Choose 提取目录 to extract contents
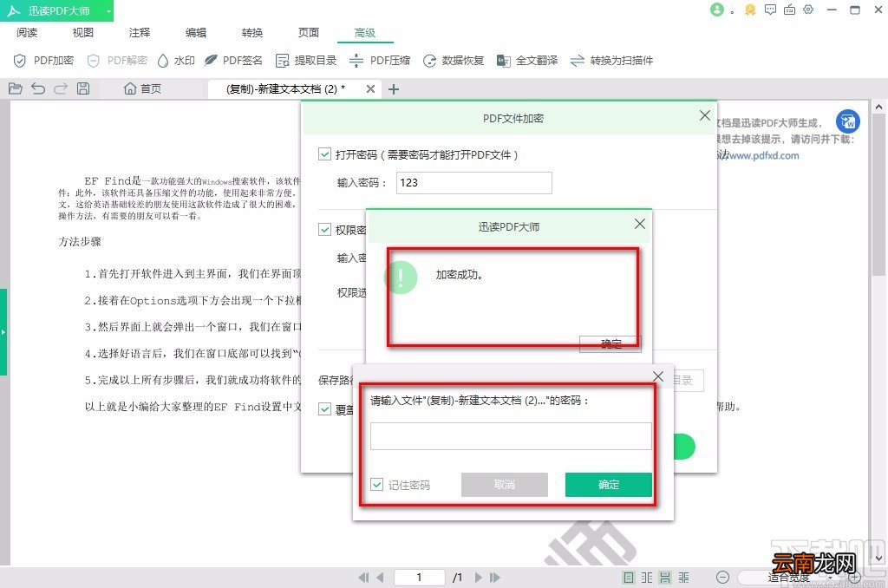The image size is (888, 588). (306, 61)
